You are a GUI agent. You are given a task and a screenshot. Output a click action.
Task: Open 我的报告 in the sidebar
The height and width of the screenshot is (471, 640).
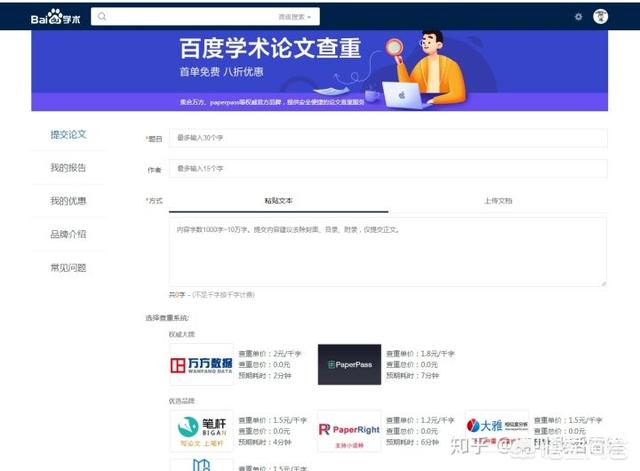point(68,168)
